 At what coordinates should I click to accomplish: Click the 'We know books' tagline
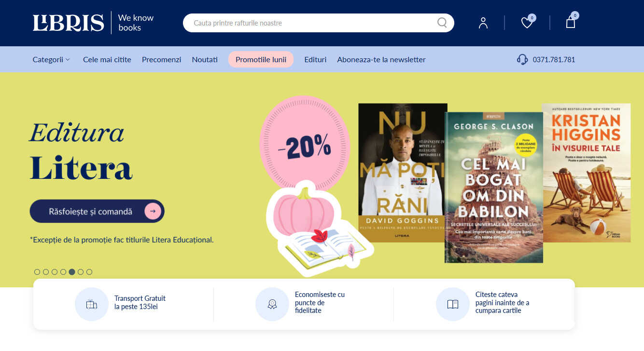pos(136,23)
